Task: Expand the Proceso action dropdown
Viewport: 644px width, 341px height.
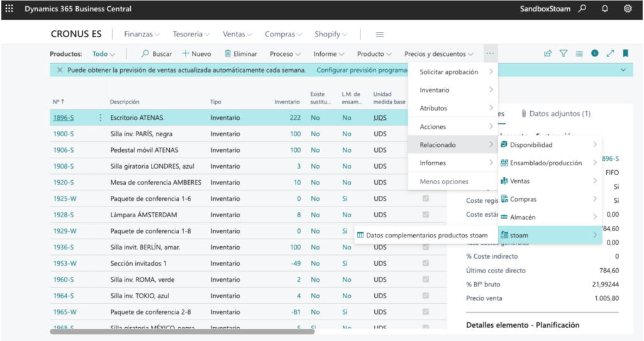Action: 285,54
